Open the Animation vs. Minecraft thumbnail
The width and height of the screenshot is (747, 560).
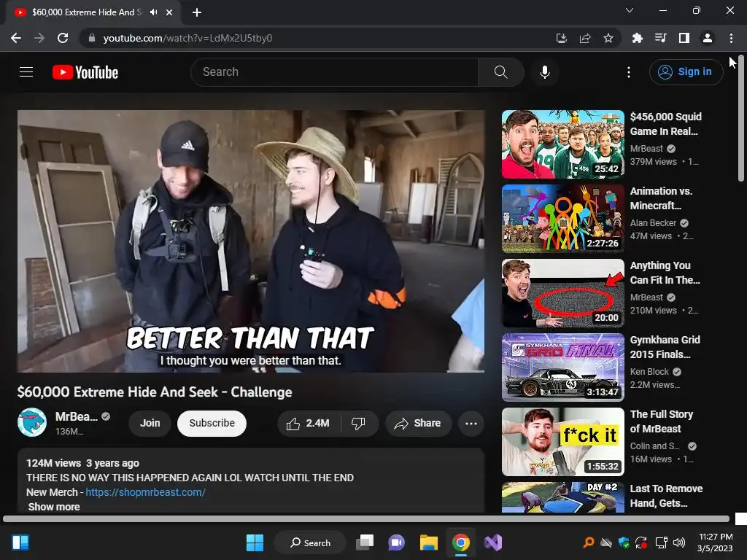562,219
